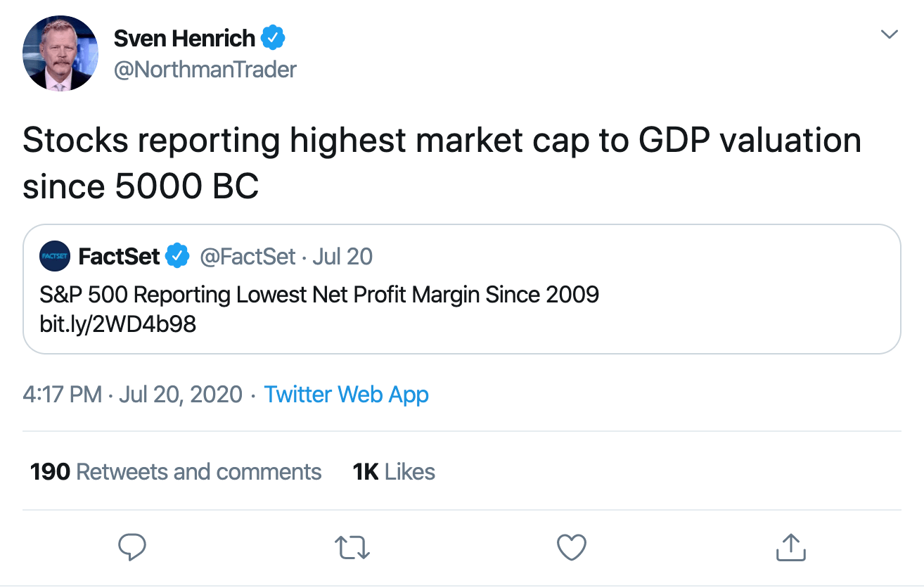Click FactSet's blue verified badge

point(177,257)
